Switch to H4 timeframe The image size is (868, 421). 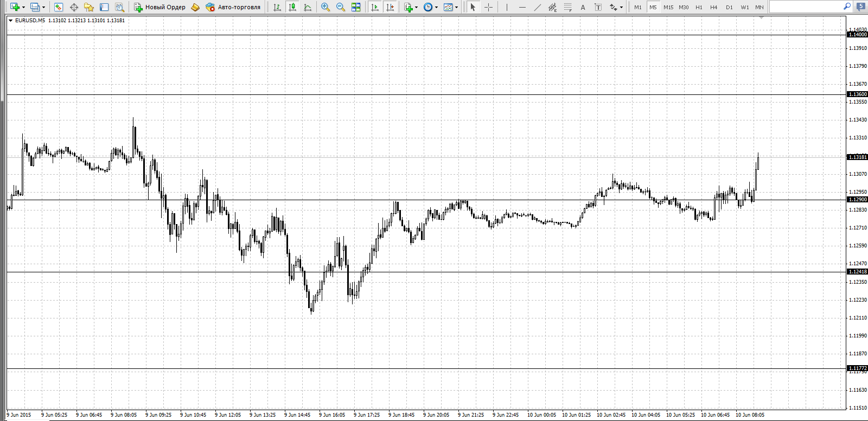click(x=714, y=7)
